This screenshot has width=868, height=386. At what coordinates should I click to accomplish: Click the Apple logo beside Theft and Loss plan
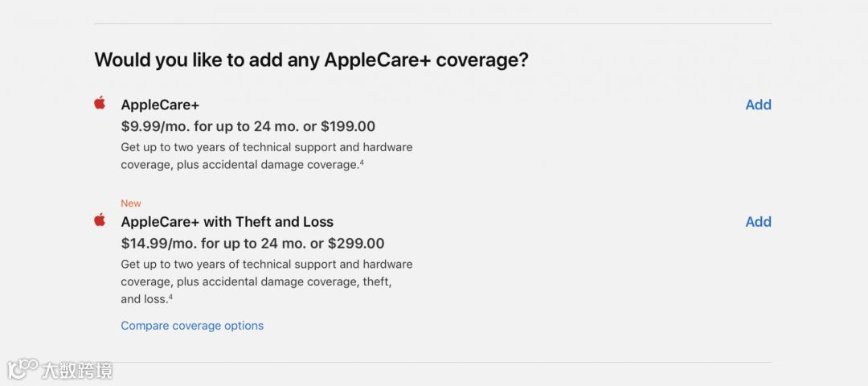click(100, 220)
